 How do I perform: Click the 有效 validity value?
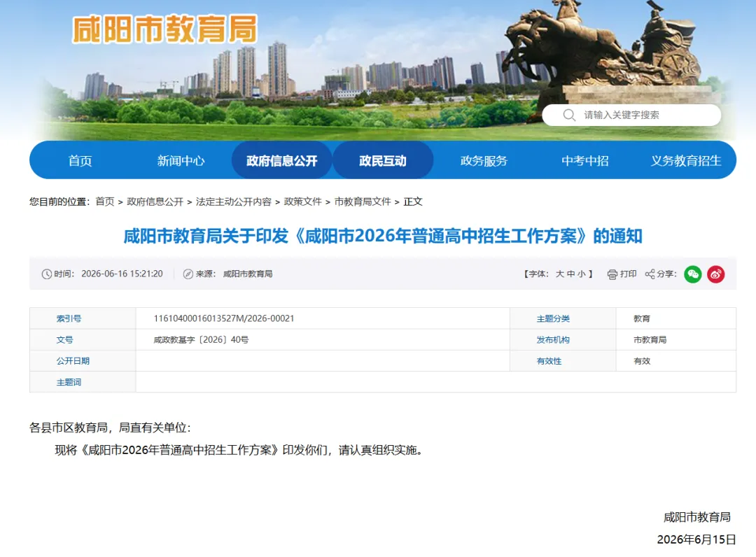[642, 361]
